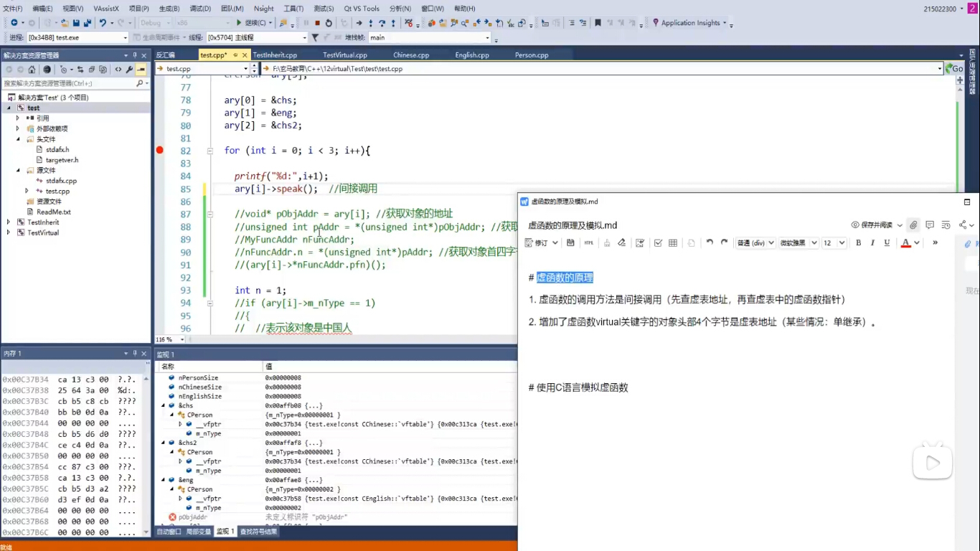Screen dimensions: 980x551
Task: Insert a checkbox list item in the note
Action: click(658, 243)
